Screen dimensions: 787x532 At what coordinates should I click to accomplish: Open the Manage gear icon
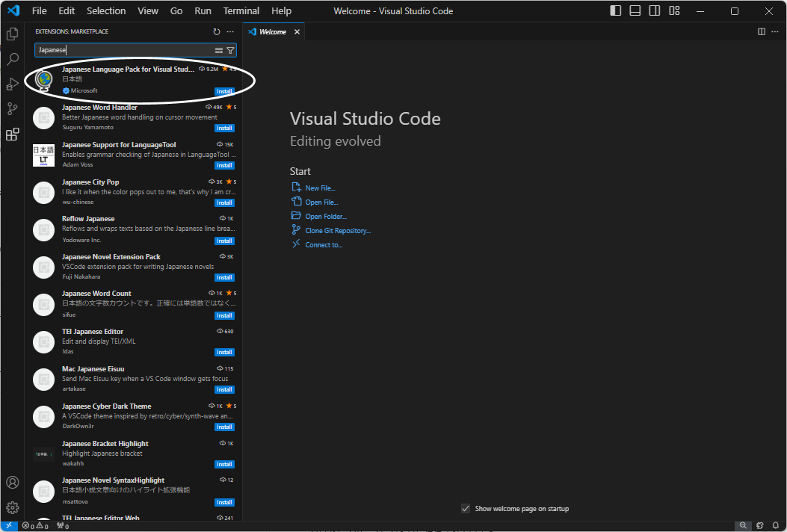(x=13, y=507)
